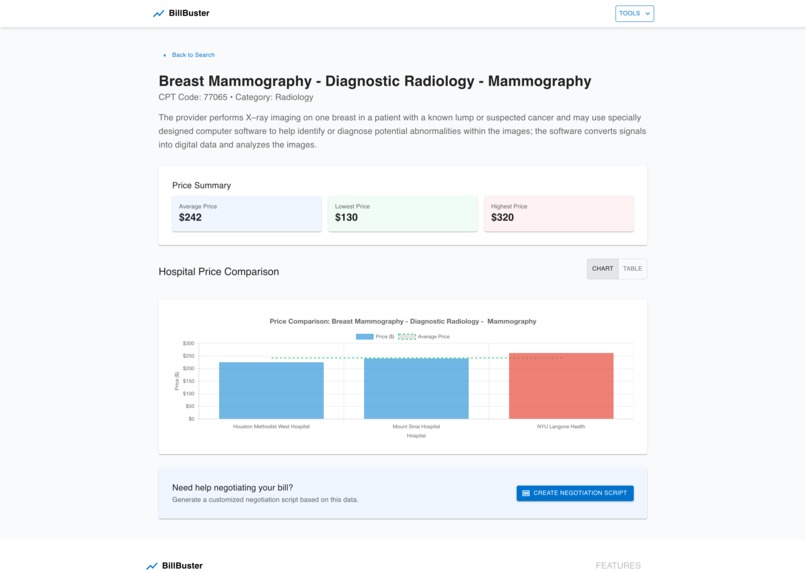The image size is (806, 573).
Task: Switch to the Table view tab
Action: click(632, 269)
